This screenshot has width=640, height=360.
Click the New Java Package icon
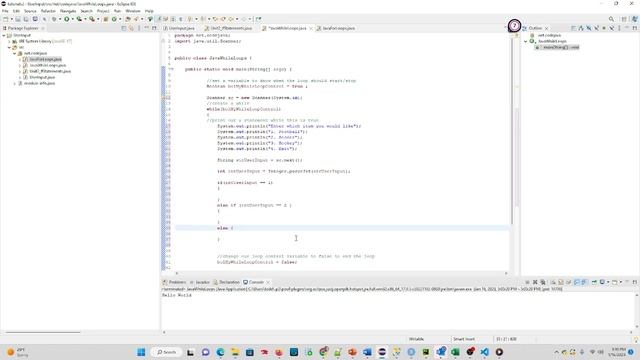(106, 19)
